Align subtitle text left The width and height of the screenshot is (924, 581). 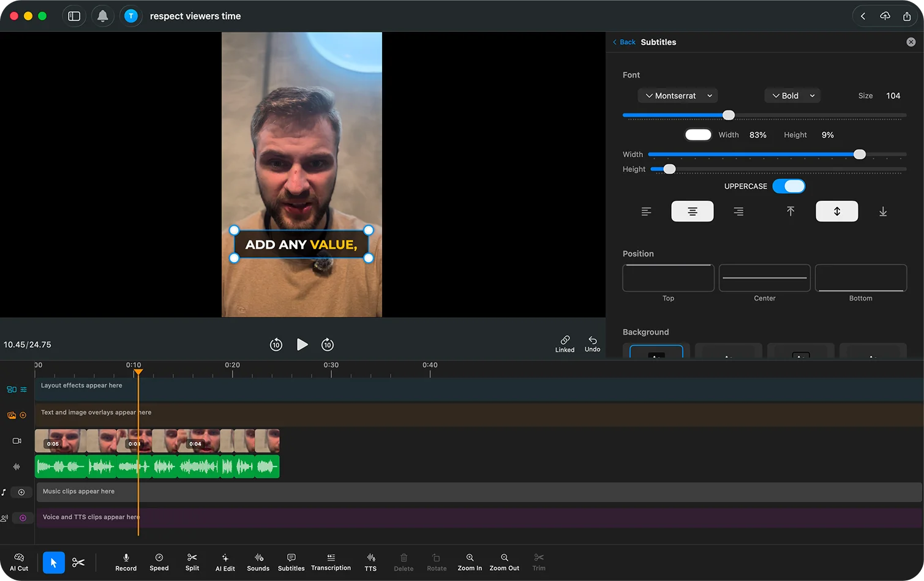tap(646, 211)
